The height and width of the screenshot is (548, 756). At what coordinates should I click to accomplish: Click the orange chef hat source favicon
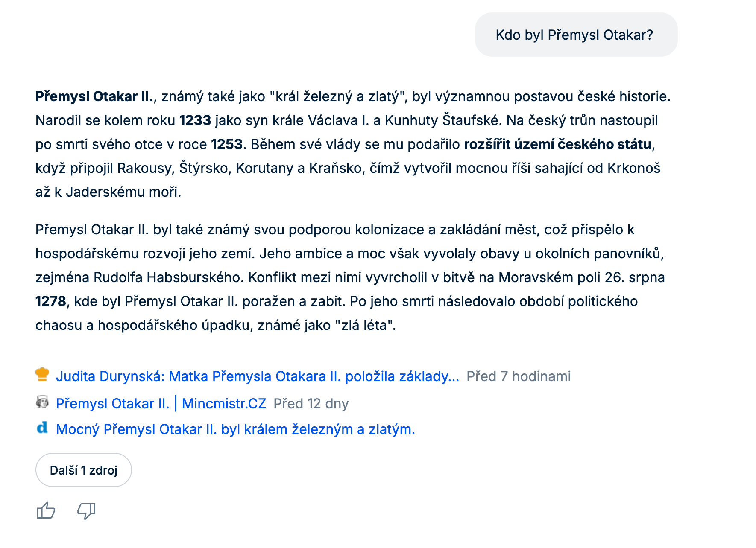click(42, 375)
